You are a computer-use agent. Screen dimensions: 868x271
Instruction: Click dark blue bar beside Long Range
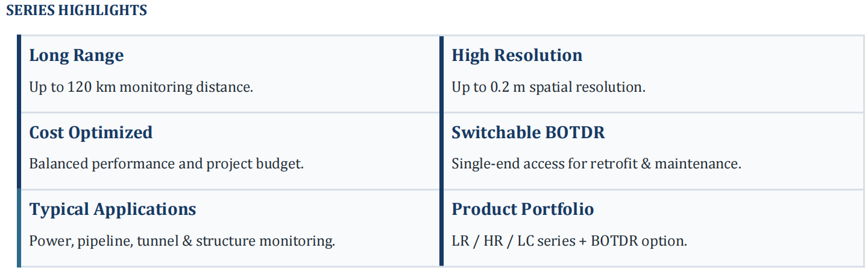pyautogui.click(x=19, y=74)
